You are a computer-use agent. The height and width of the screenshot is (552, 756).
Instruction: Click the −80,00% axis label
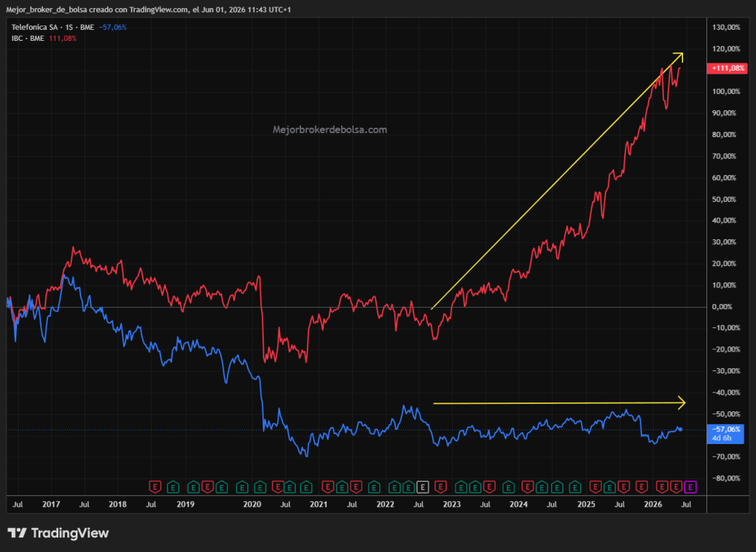point(726,478)
